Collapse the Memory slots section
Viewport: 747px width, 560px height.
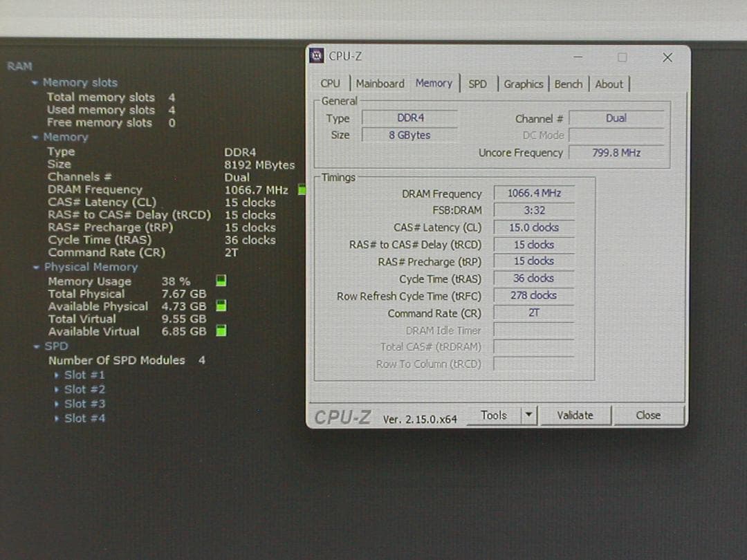point(35,83)
